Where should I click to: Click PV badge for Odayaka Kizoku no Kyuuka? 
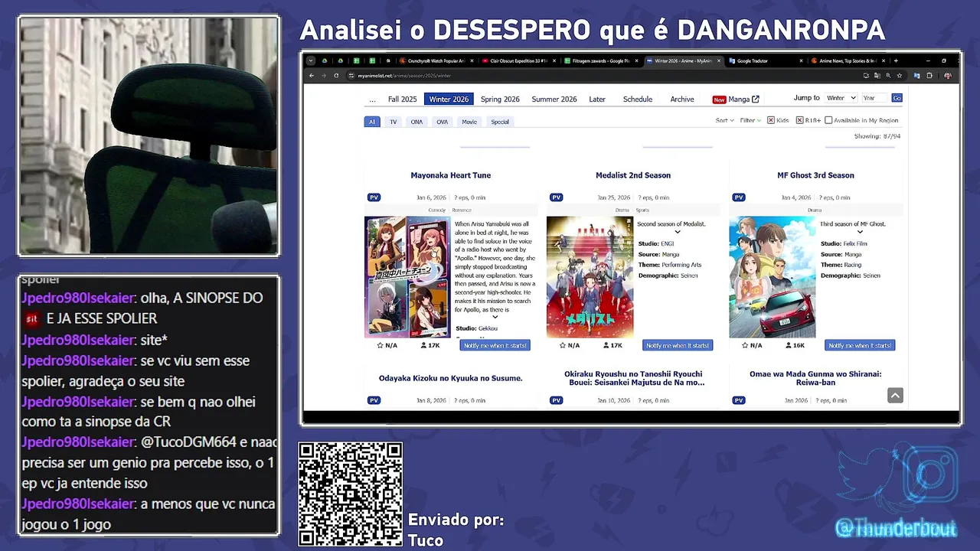[x=374, y=400]
